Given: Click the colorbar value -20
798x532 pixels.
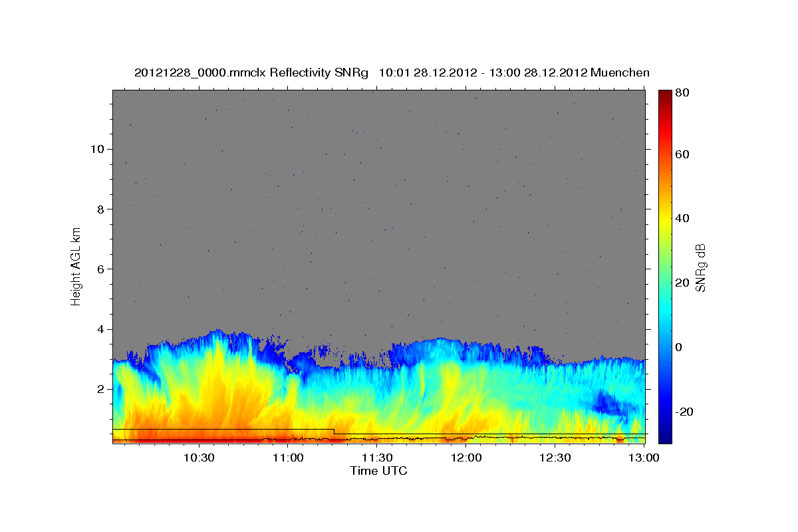Looking at the screenshot, I should (683, 412).
